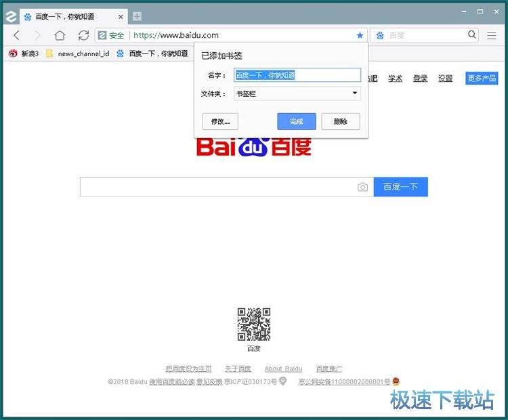Image resolution: width=508 pixels, height=420 pixels.
Task: Open the 百度推广 link
Action: (329, 369)
